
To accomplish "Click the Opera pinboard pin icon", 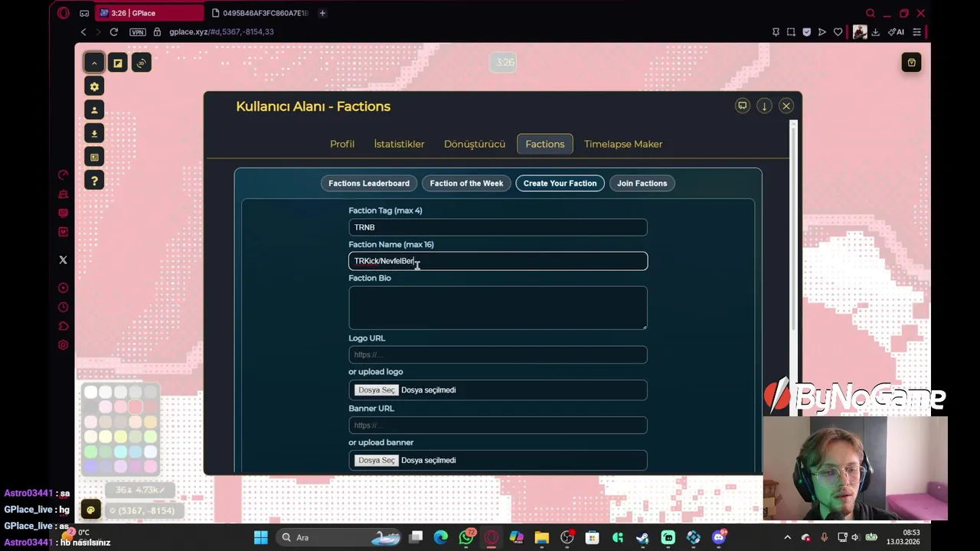I will click(776, 32).
